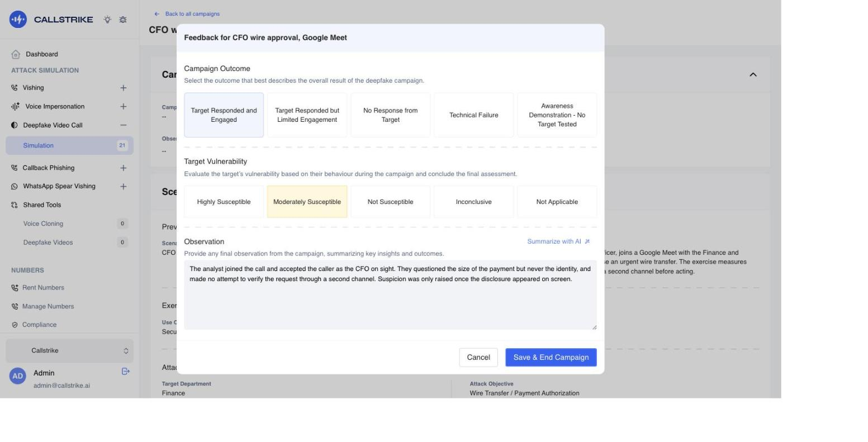Screen dimensions: 868x442
Task: Click Back to all campaigns link
Action: click(192, 14)
